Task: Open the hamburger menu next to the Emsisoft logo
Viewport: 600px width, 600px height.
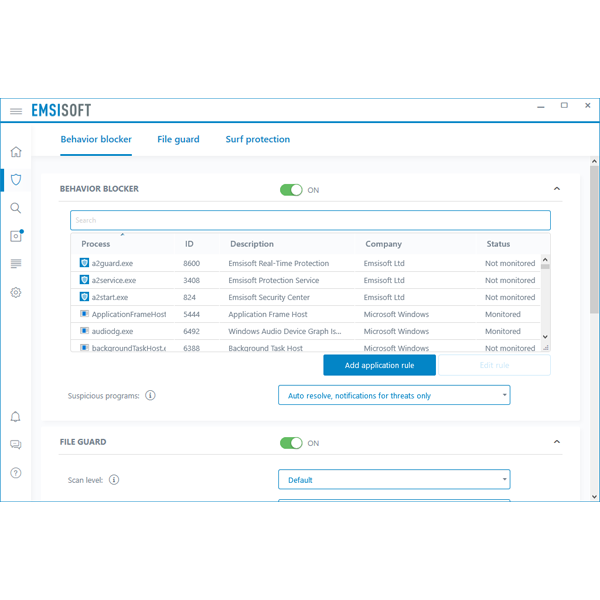Action: (x=16, y=111)
